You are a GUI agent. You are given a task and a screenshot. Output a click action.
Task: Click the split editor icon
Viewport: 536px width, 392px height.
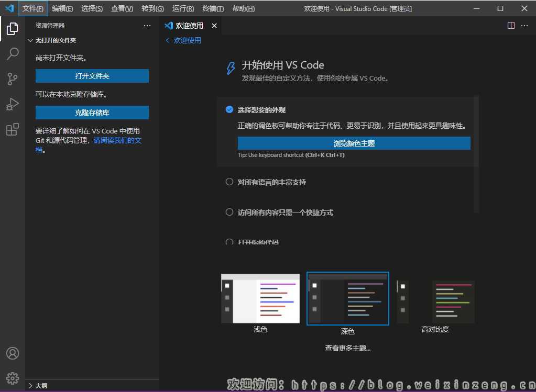click(x=511, y=26)
